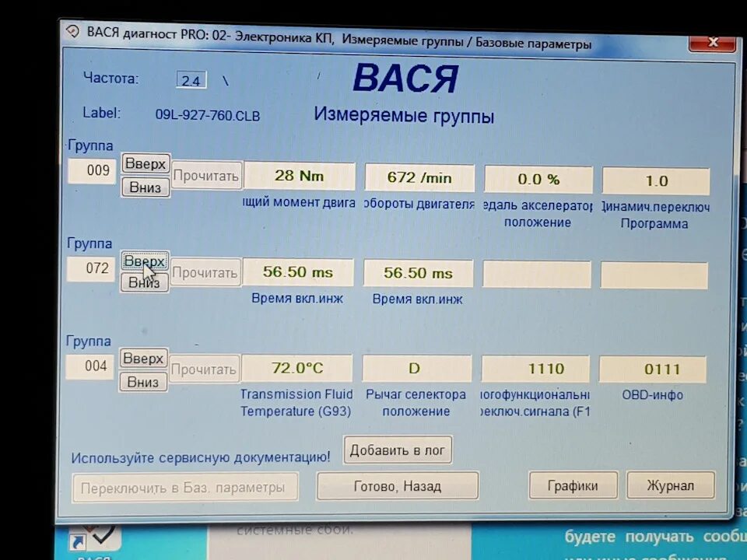747x560 pixels.
Task: Click the second 56.50 ms value field
Action: coord(419,273)
